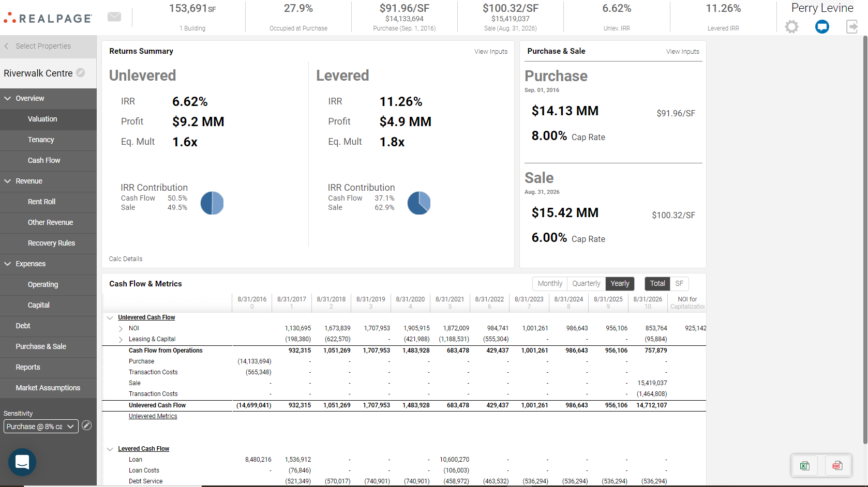Open the envelope icon beside the RealPage logo
Image resolution: width=868 pixels, height=487 pixels.
114,16
